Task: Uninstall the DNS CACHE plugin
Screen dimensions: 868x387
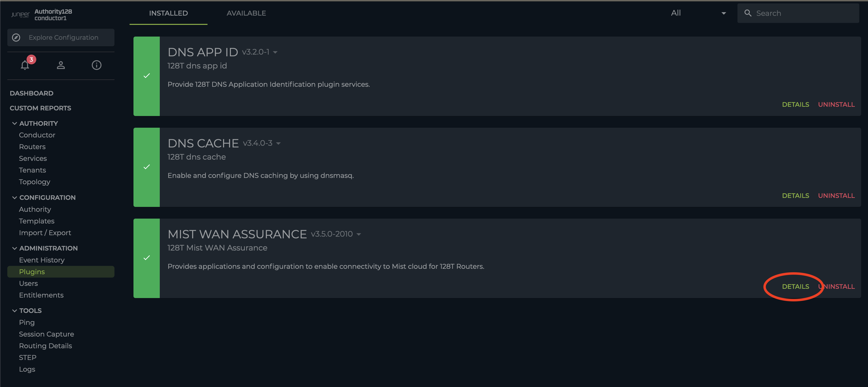Action: (x=836, y=195)
